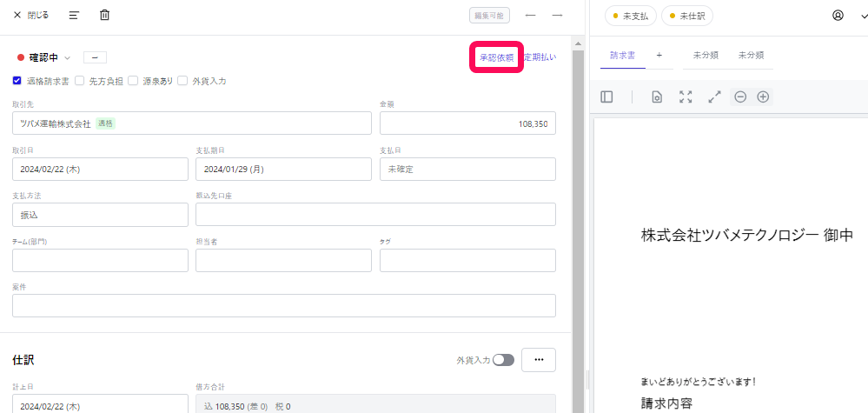The height and width of the screenshot is (413, 868).
Task: Check the 外貨入力 checkbox
Action: [x=182, y=81]
